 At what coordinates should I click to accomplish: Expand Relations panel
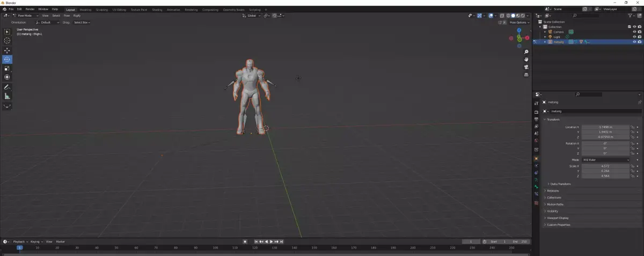pos(552,191)
